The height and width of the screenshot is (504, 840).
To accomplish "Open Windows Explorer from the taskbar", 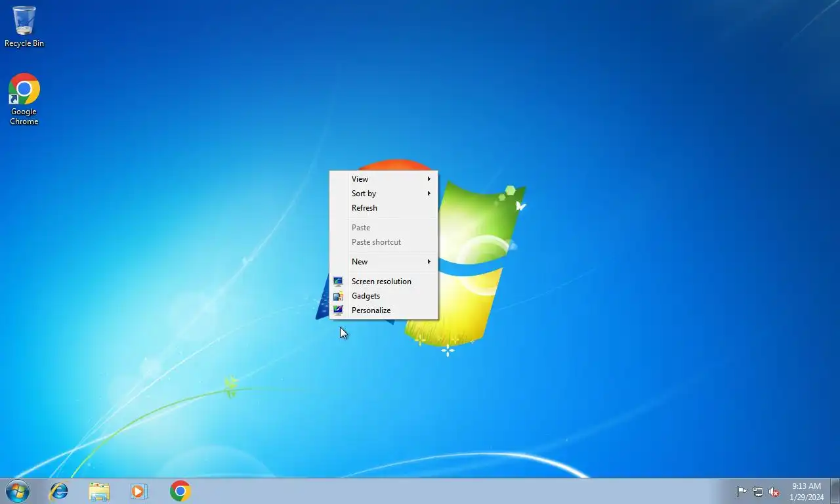I will (x=99, y=491).
